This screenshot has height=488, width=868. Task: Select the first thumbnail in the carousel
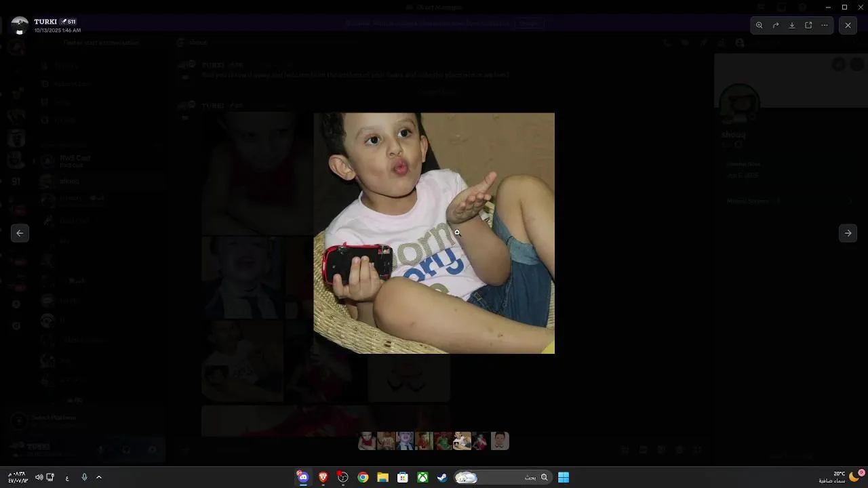click(x=367, y=441)
